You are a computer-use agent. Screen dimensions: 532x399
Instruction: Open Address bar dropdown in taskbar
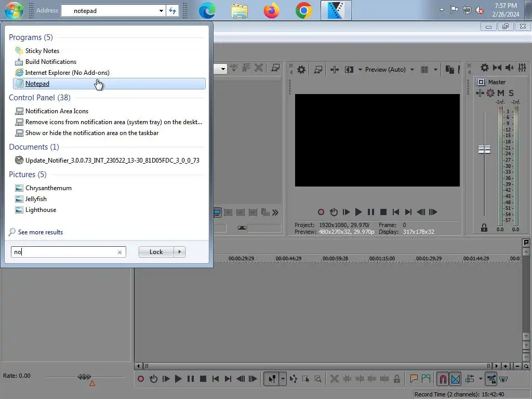161,11
